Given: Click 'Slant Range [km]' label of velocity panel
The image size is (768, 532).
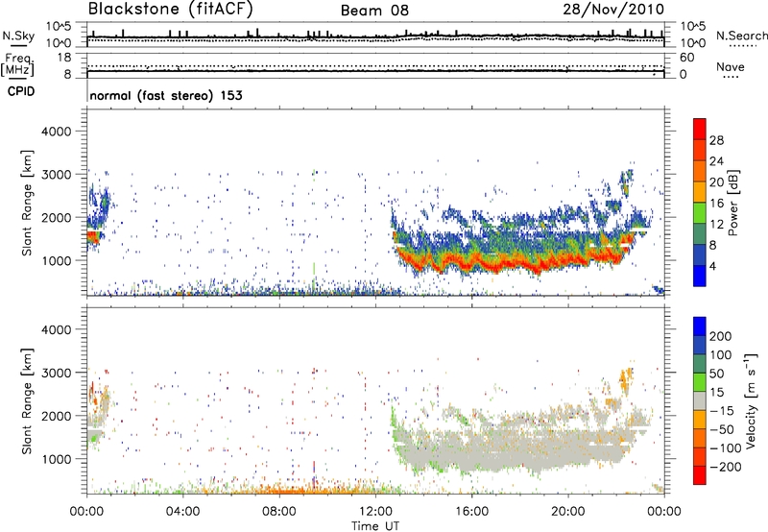Looking at the screenshot, I should tap(27, 400).
